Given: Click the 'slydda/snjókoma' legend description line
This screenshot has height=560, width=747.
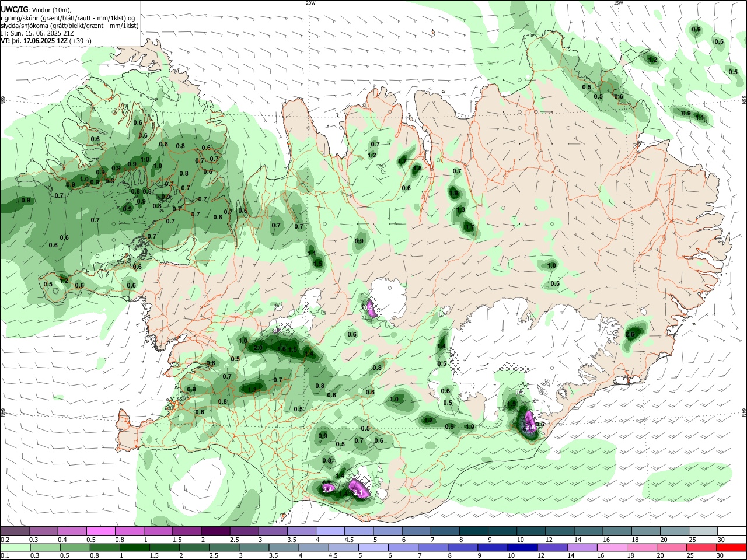Looking at the screenshot, I should (x=69, y=26).
